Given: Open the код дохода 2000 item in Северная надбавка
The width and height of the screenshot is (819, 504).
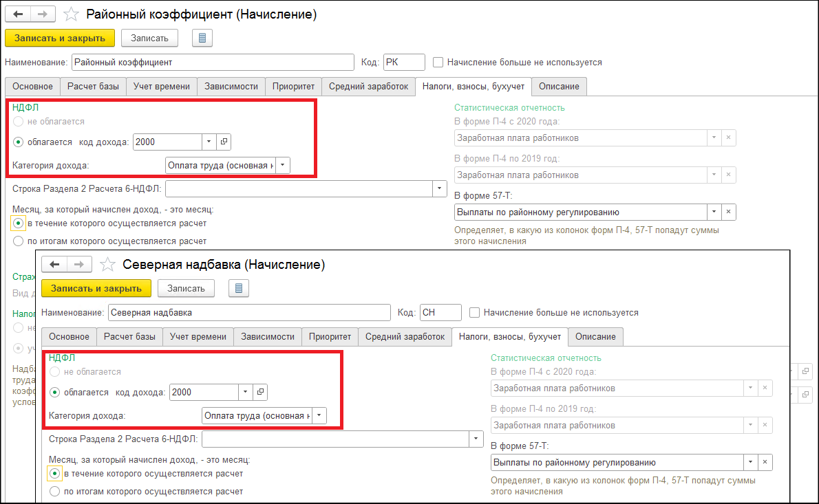Looking at the screenshot, I should click(x=261, y=393).
